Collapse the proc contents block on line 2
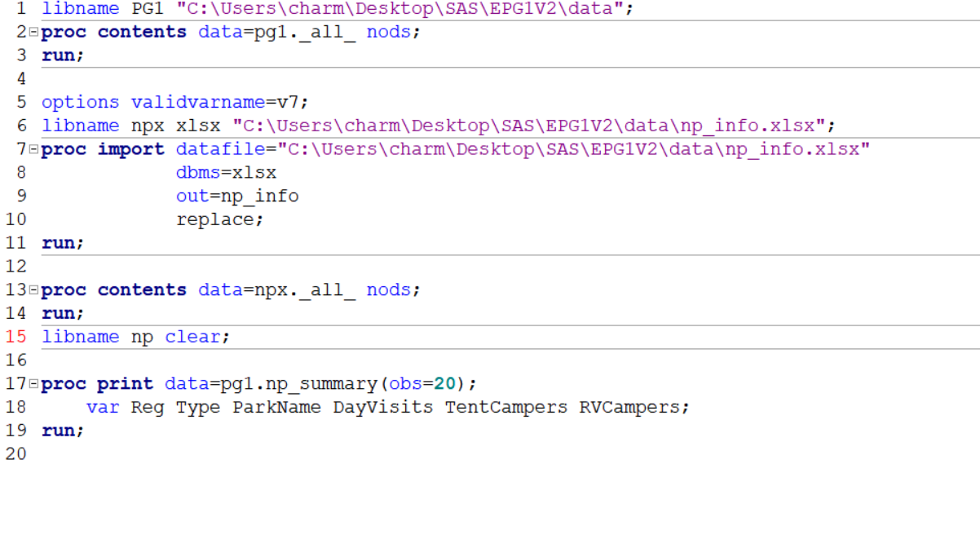 tap(33, 32)
